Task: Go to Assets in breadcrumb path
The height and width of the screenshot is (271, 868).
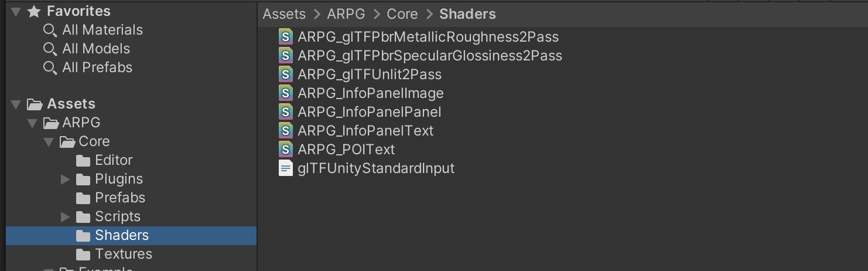Action: (285, 14)
